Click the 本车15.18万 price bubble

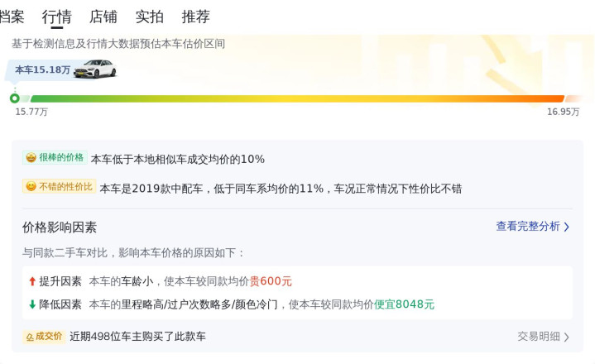point(43,70)
